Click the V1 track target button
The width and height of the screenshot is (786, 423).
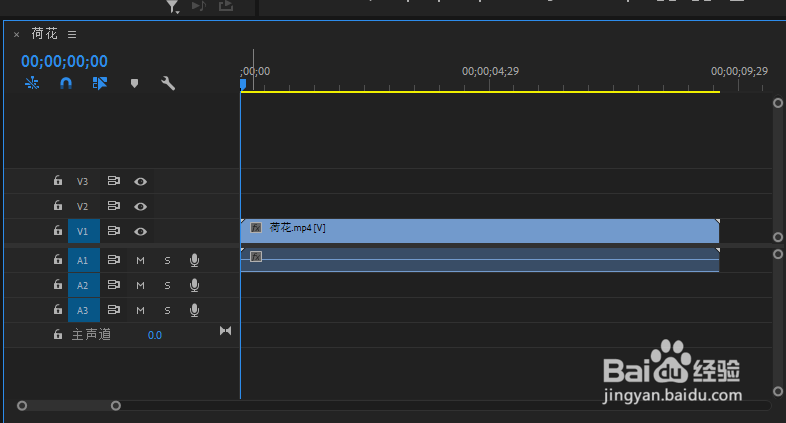(x=83, y=231)
